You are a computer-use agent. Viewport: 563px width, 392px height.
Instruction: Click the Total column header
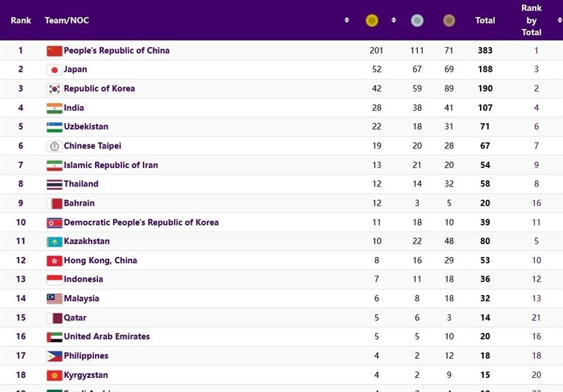pyautogui.click(x=485, y=20)
